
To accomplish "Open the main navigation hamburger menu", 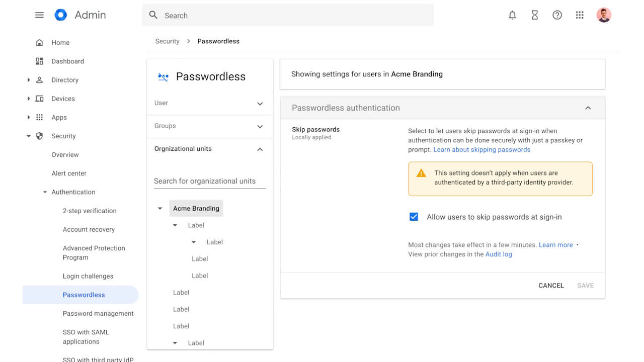I will click(39, 15).
